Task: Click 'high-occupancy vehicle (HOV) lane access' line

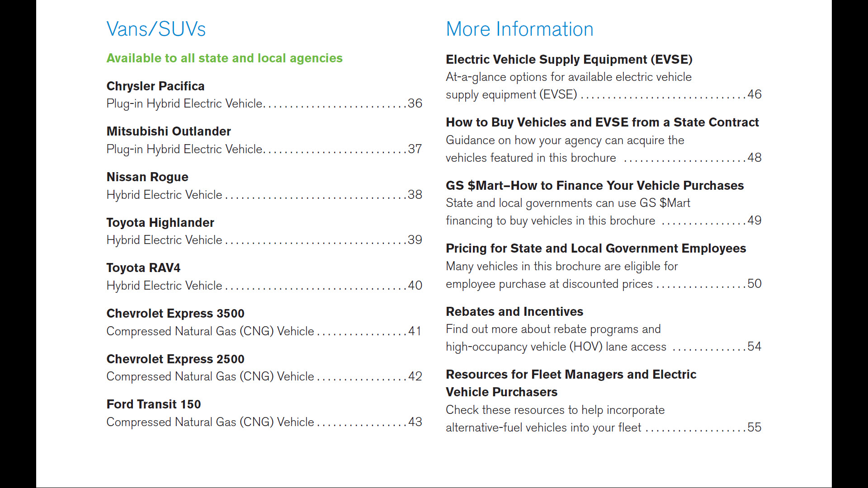Action: pos(556,347)
